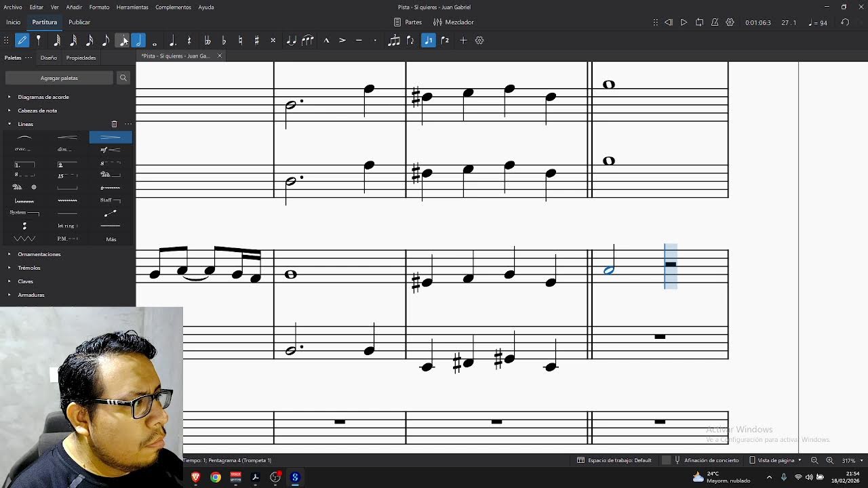
Task: Open note input toolbar customization gear
Action: [x=479, y=41]
